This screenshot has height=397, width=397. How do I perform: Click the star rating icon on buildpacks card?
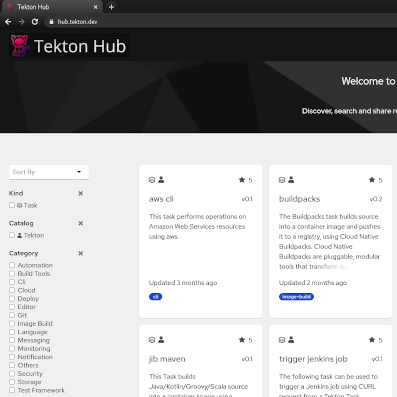[372, 180]
